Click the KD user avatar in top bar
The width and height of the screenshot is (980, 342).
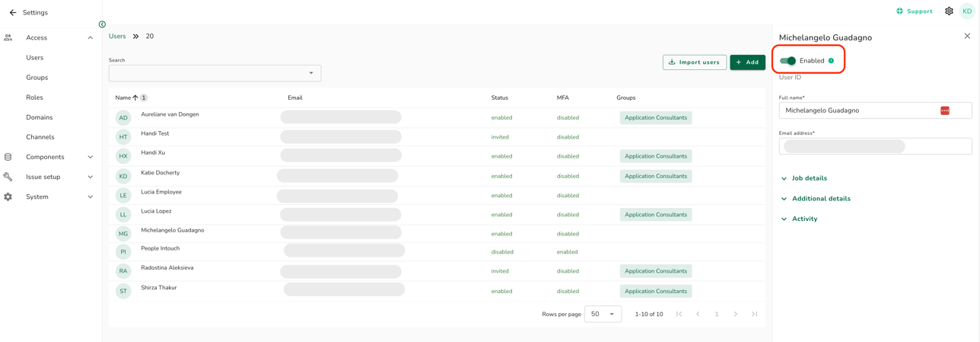click(x=967, y=11)
